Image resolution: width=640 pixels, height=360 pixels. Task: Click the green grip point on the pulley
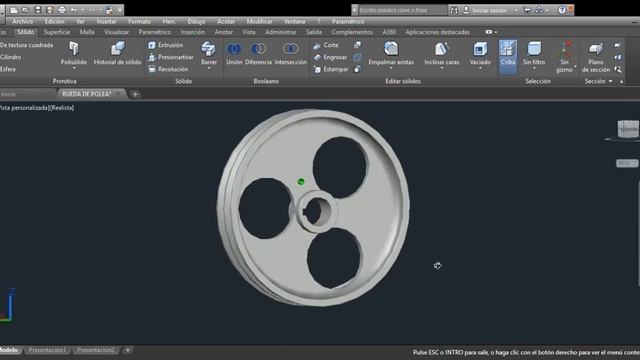click(x=301, y=182)
